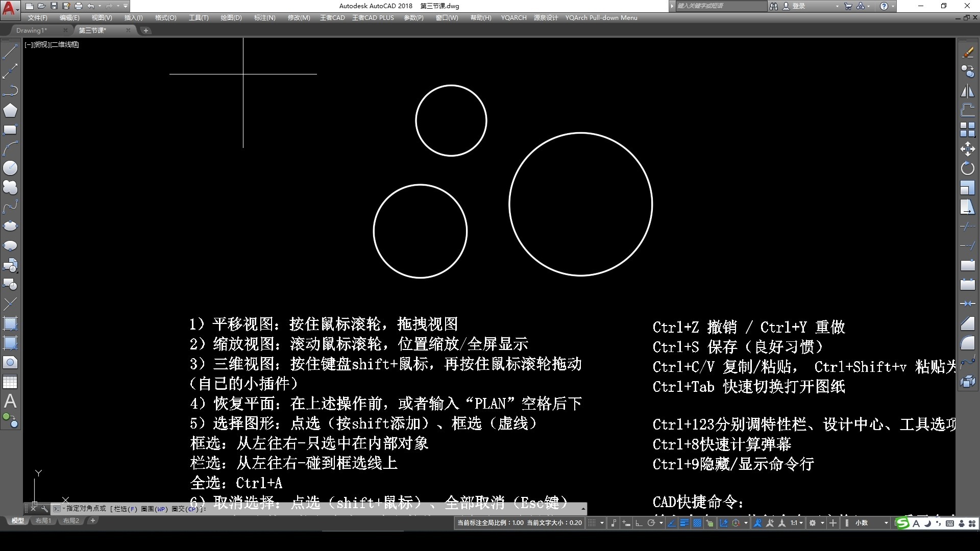This screenshot has width=980, height=551.
Task: Select the Rectangle tool
Action: click(x=10, y=130)
